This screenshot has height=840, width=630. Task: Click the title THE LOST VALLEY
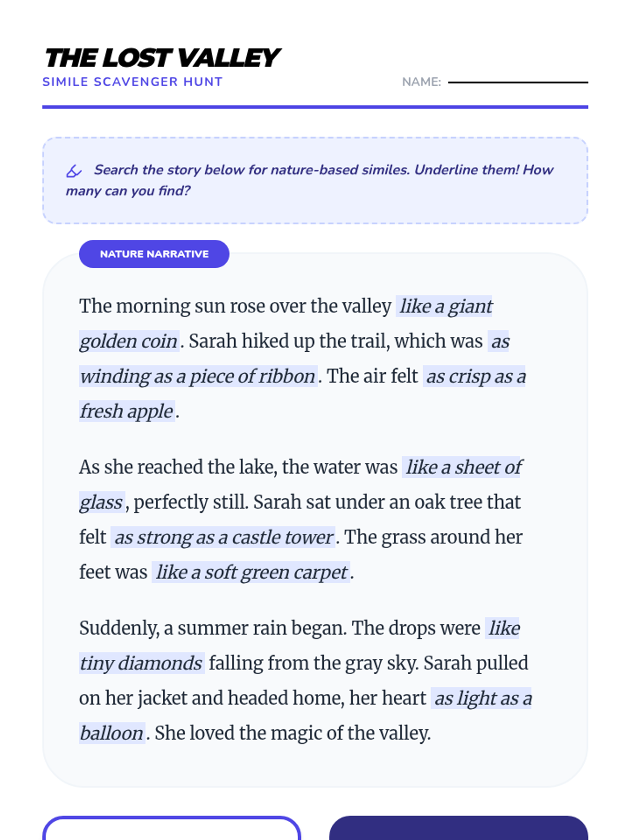162,58
